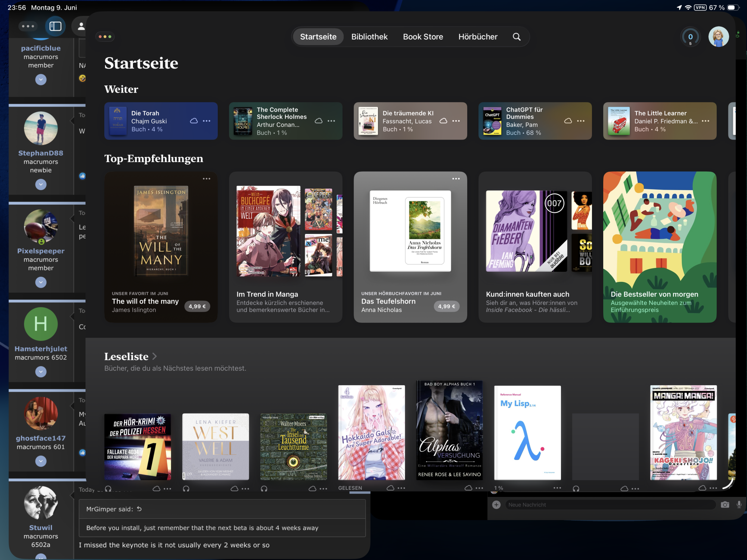Open My Lisp book cover thumbnail
Viewport: 747px width, 560px height.
[527, 433]
